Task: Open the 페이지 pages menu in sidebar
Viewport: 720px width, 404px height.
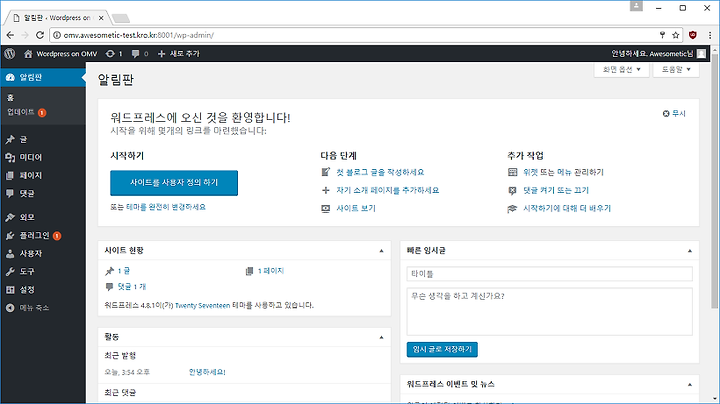Action: 43,175
